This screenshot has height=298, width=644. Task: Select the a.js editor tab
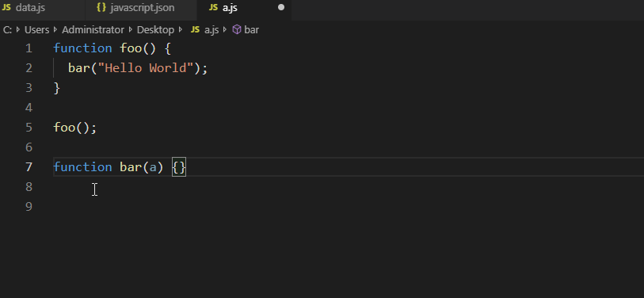(244, 8)
